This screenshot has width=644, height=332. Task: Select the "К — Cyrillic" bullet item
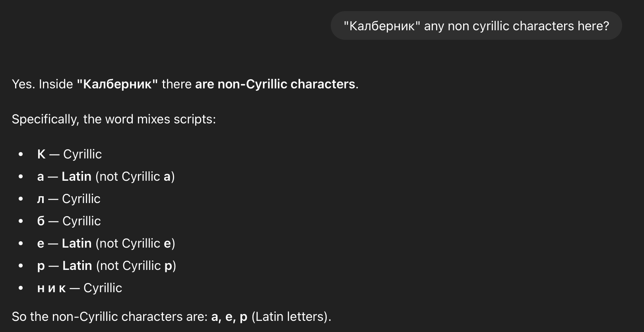pyautogui.click(x=70, y=154)
